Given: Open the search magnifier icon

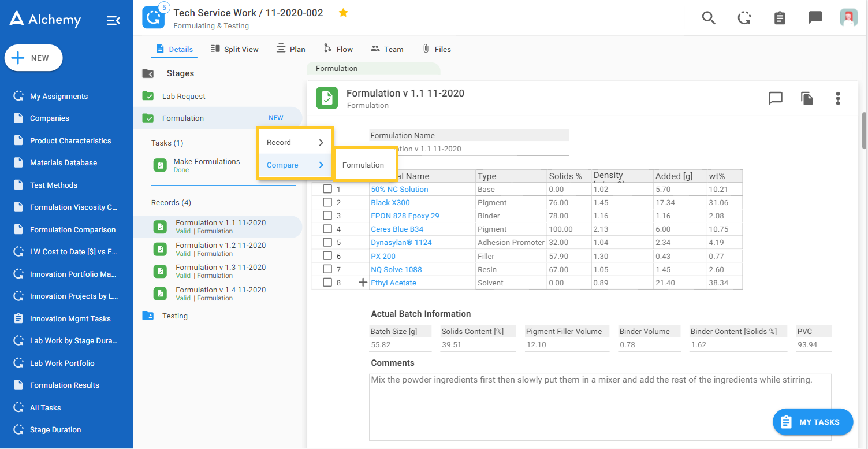Looking at the screenshot, I should pos(709,18).
